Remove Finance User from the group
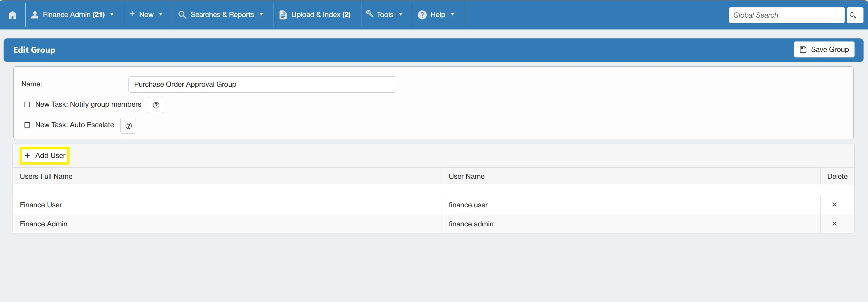 pyautogui.click(x=834, y=205)
